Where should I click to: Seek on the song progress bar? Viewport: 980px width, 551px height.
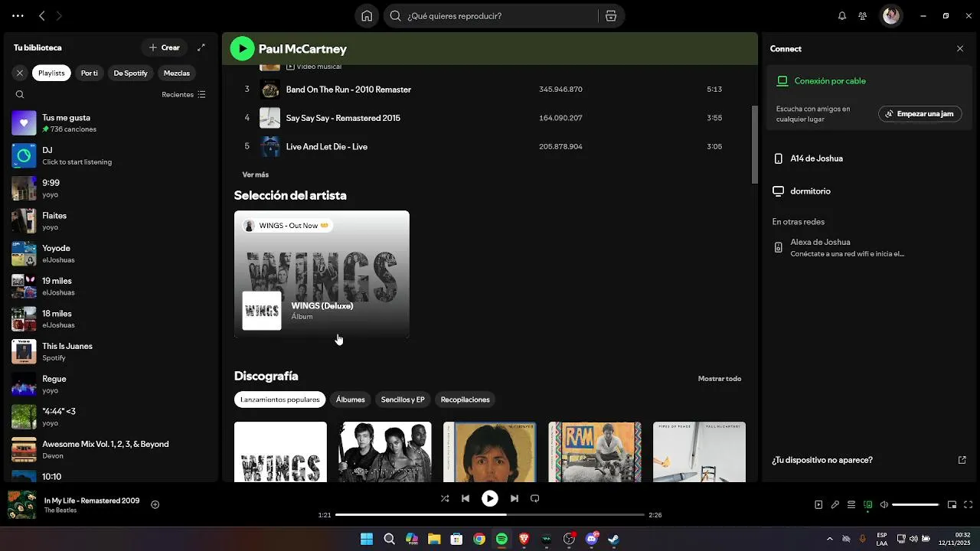[x=490, y=515]
